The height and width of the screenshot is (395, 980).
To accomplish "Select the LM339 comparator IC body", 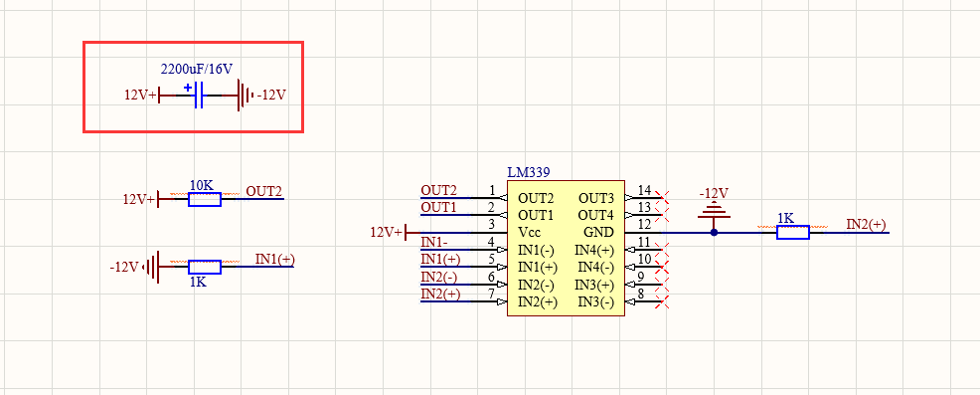I will click(566, 248).
